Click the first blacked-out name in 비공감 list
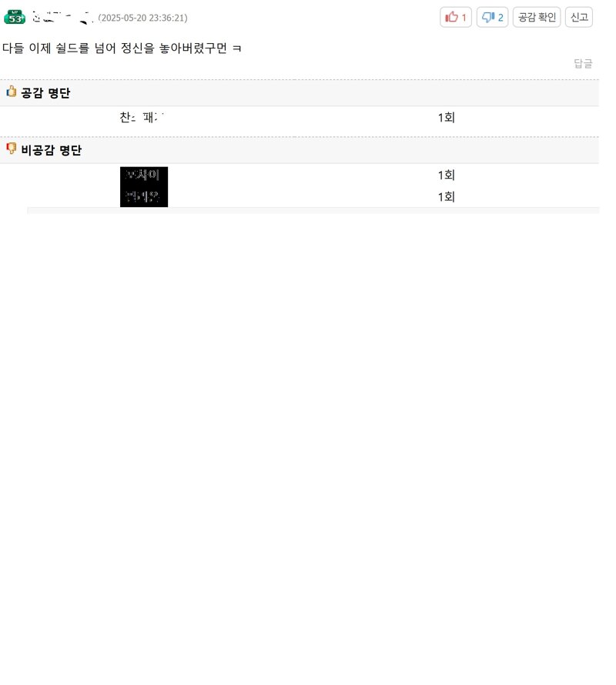Screen dimensions: 616x685 [x=144, y=175]
